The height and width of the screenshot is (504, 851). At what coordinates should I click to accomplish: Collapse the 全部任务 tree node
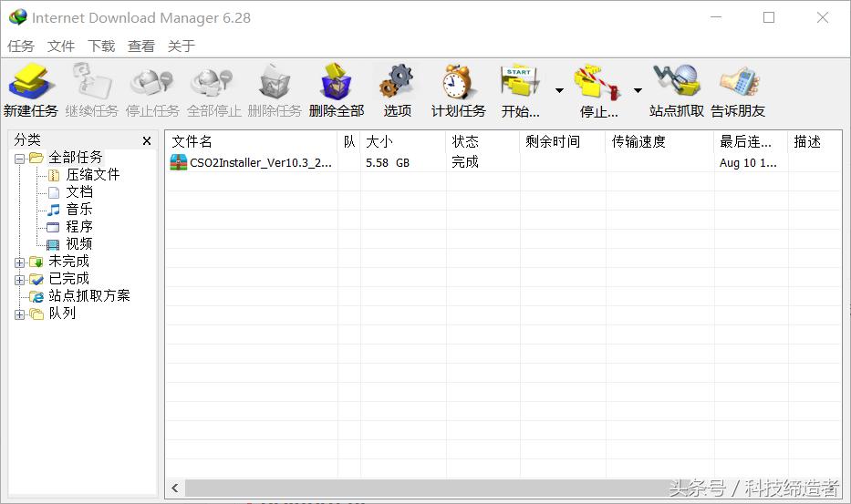point(20,158)
